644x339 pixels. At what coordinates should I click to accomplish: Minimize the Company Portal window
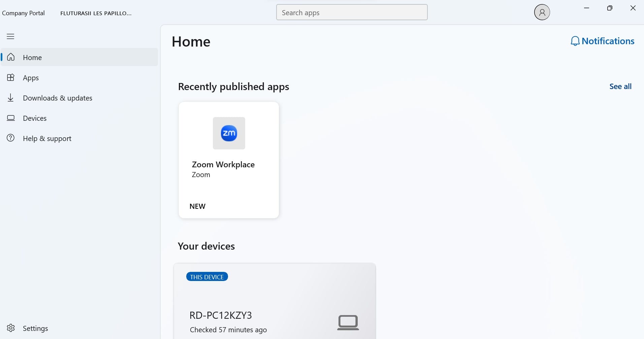[x=586, y=8]
